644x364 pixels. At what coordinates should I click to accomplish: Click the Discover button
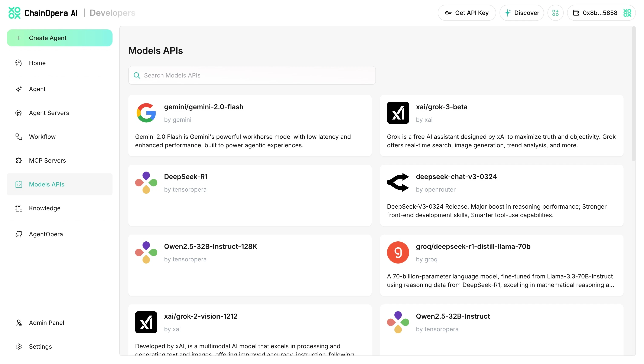(x=522, y=13)
